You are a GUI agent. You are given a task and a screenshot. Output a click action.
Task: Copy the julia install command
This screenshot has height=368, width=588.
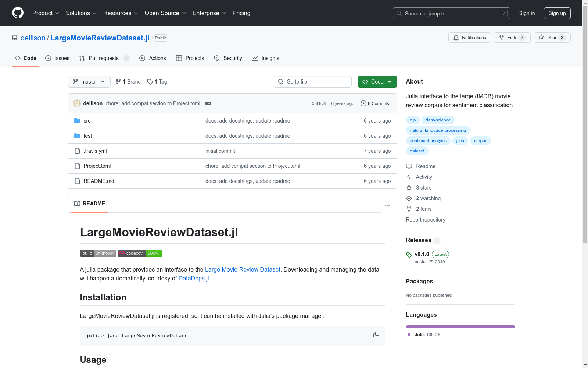pos(376,335)
